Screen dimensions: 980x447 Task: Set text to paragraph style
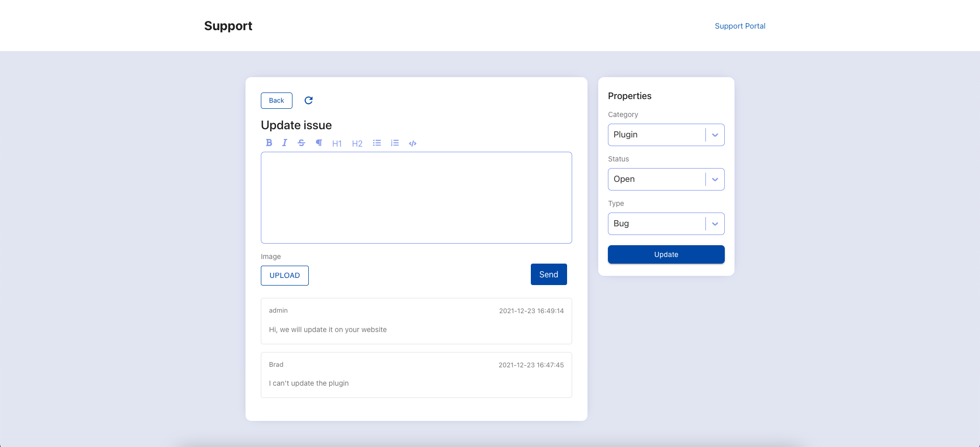pos(319,143)
